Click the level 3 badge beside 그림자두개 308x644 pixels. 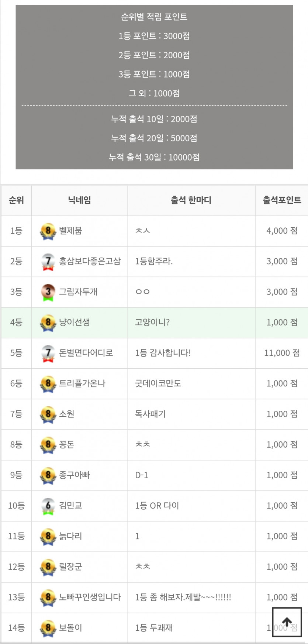(48, 292)
